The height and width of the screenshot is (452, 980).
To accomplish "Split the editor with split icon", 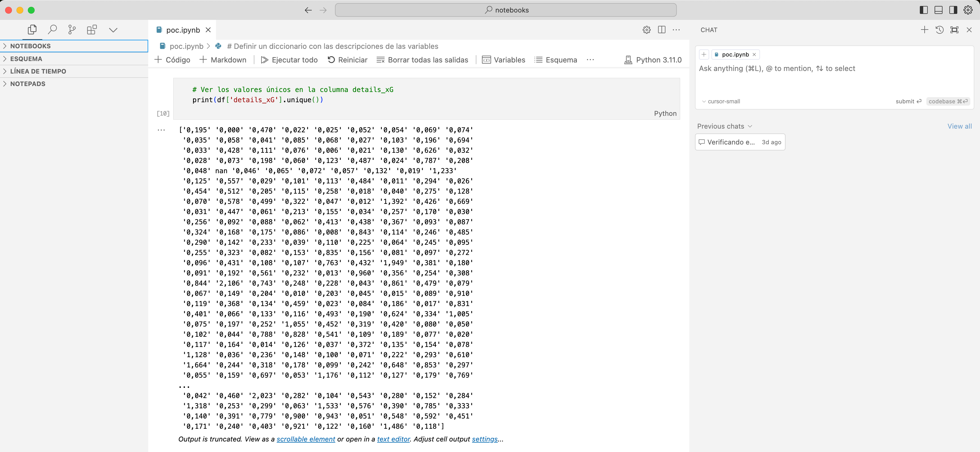I will click(x=661, y=30).
